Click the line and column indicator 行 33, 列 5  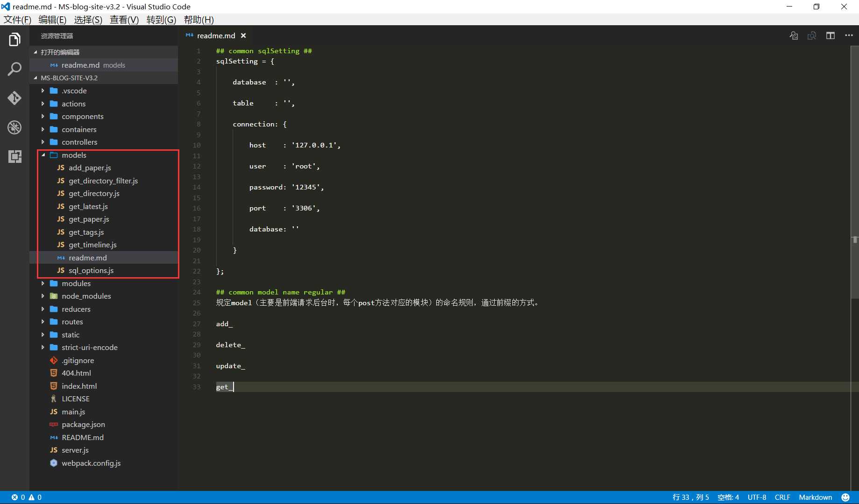(x=690, y=497)
